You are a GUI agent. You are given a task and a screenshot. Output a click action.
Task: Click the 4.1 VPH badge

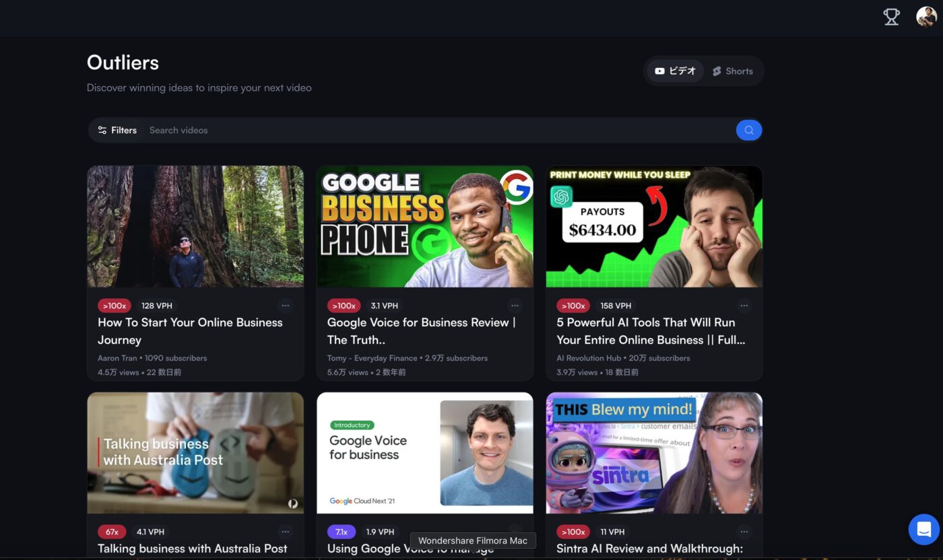click(150, 532)
